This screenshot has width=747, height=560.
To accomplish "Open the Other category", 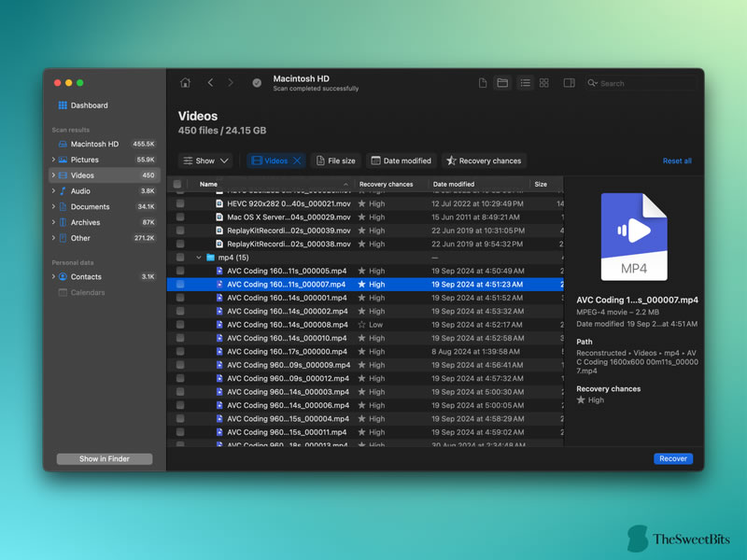I will (x=105, y=238).
